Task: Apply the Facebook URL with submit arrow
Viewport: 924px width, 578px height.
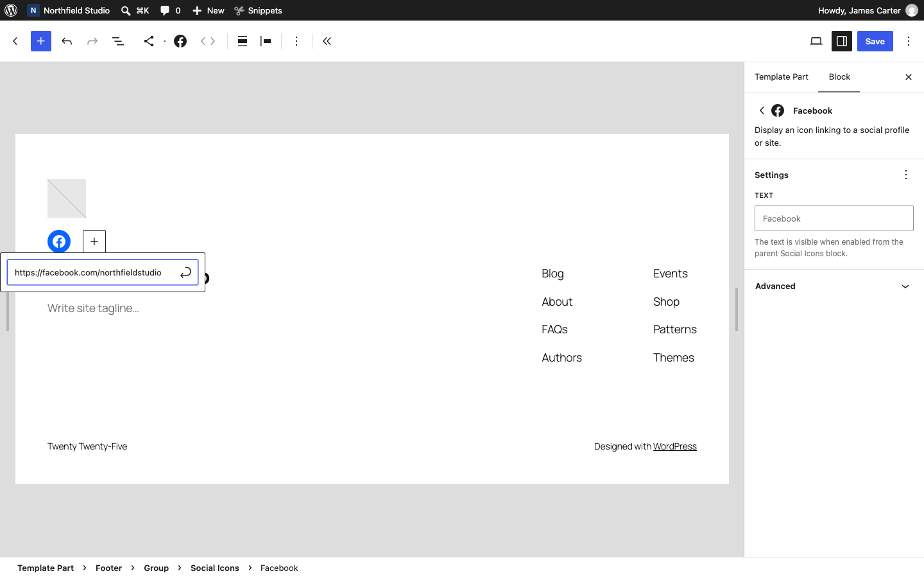Action: click(185, 272)
